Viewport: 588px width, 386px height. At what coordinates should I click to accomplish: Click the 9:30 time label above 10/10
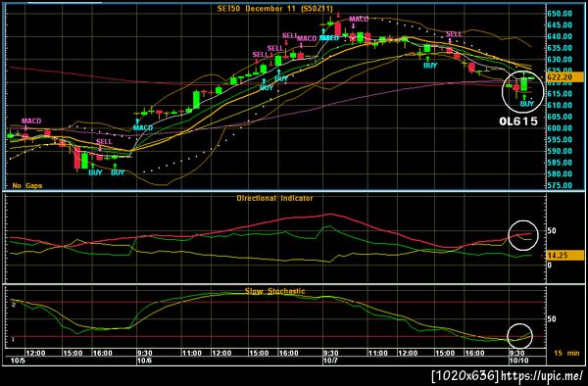pos(516,353)
